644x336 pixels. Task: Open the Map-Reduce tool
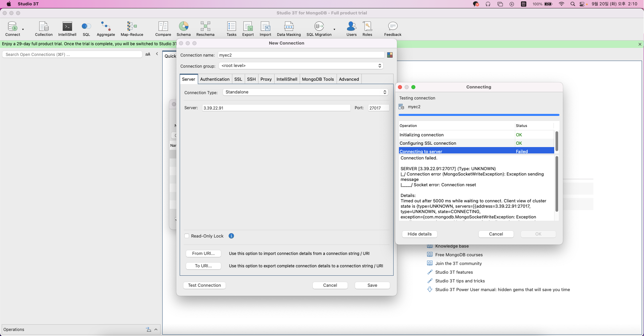[132, 28]
